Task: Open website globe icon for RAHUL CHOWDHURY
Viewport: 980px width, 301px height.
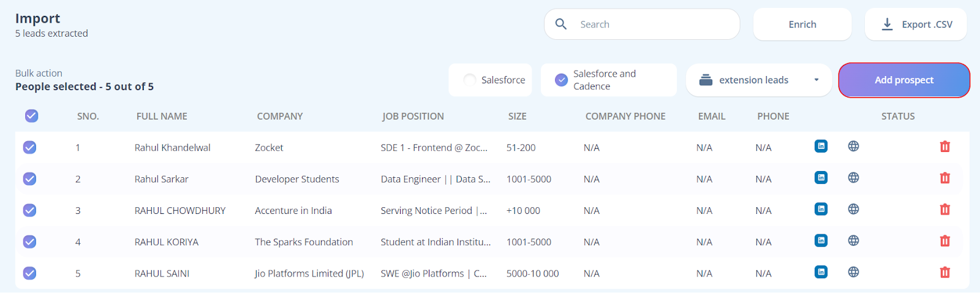Action: pos(853,209)
